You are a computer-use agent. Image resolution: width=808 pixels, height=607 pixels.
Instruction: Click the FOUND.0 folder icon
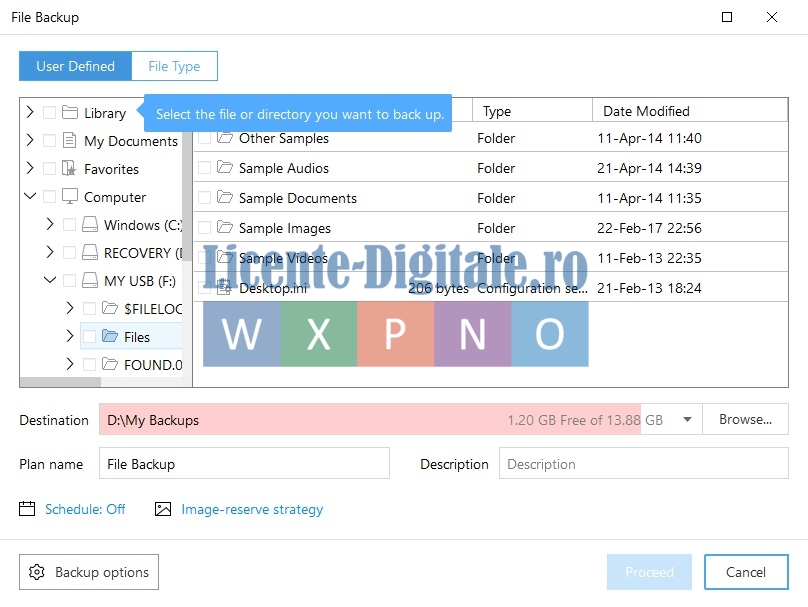(110, 364)
